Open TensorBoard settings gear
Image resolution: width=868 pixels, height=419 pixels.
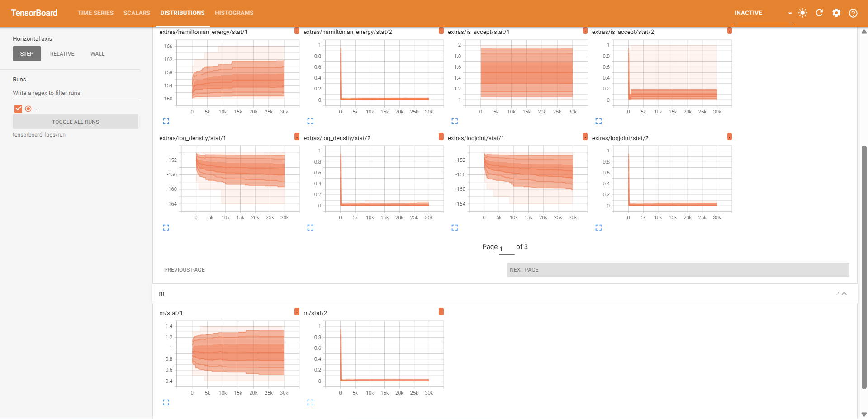[836, 13]
